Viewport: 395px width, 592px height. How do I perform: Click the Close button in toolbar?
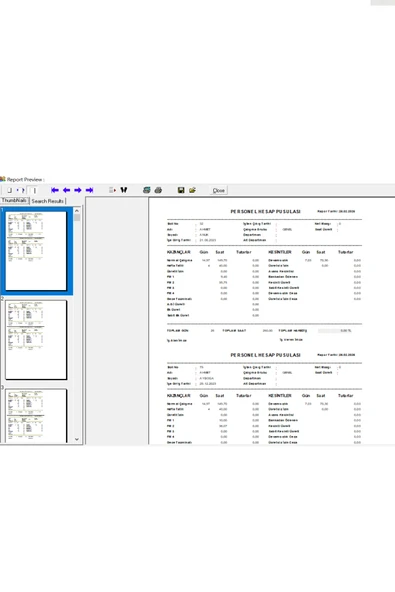tap(219, 190)
